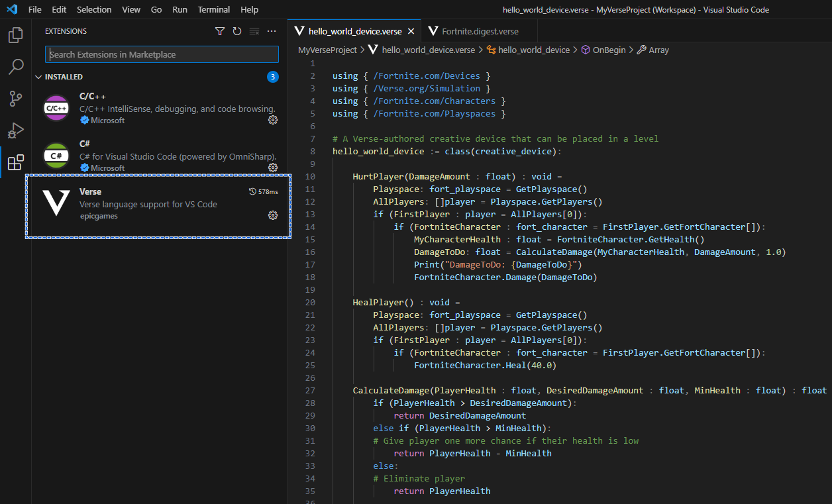This screenshot has height=504, width=832.
Task: Open Extensions panel more actions menu
Action: [x=272, y=31]
